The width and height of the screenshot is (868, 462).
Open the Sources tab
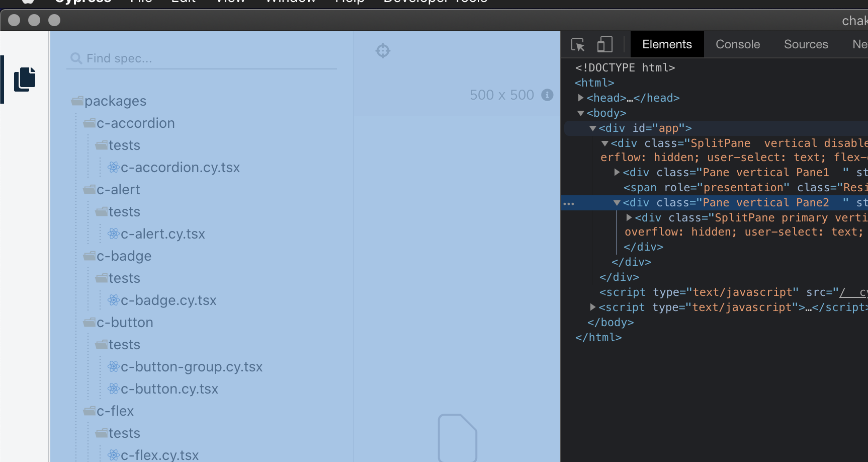[806, 44]
